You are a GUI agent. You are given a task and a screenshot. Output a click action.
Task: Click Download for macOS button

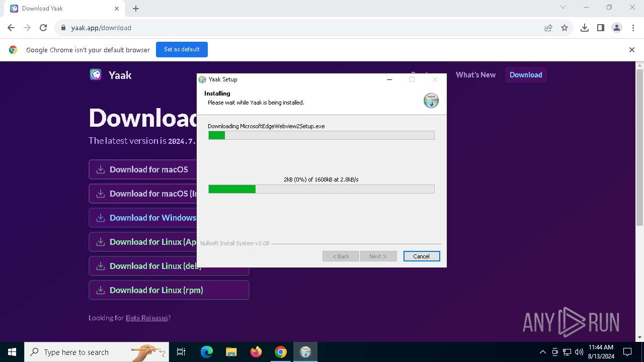143,169
